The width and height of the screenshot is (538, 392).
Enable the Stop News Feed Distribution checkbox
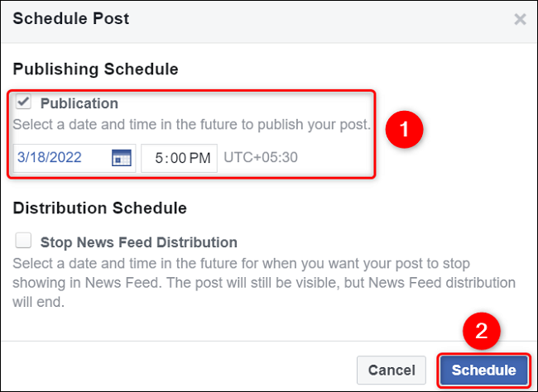coord(23,241)
